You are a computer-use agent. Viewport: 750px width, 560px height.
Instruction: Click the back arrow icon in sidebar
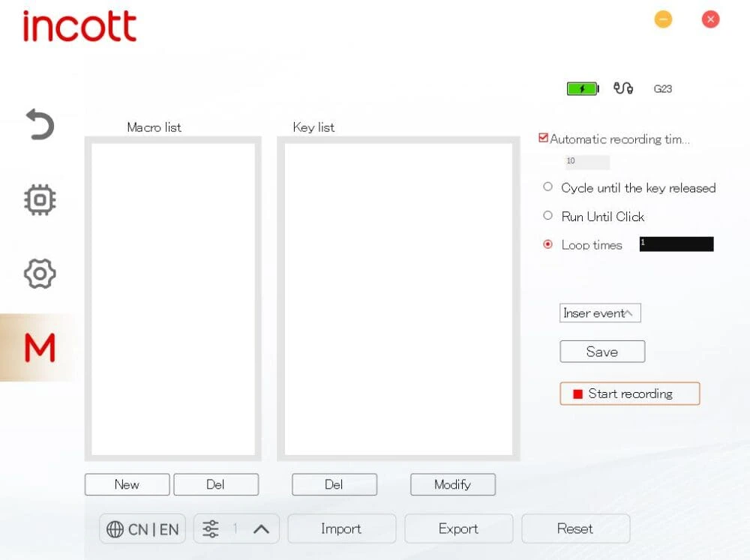[40, 124]
